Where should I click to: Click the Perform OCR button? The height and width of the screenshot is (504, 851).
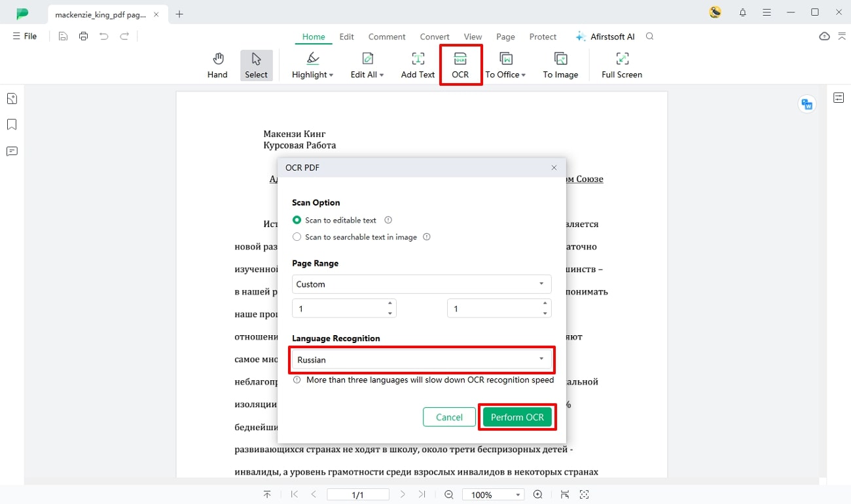tap(517, 417)
